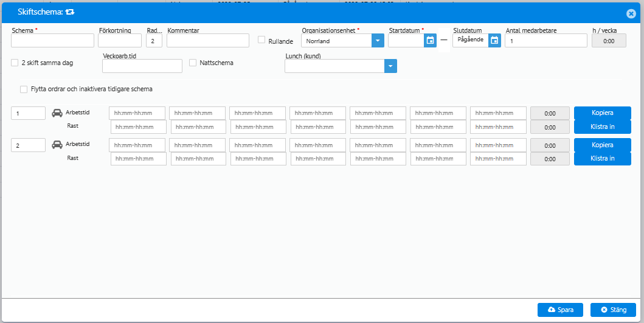Viewport: 644px width, 323px height.
Task: Click the last Rast time field in row 2
Action: (498, 159)
